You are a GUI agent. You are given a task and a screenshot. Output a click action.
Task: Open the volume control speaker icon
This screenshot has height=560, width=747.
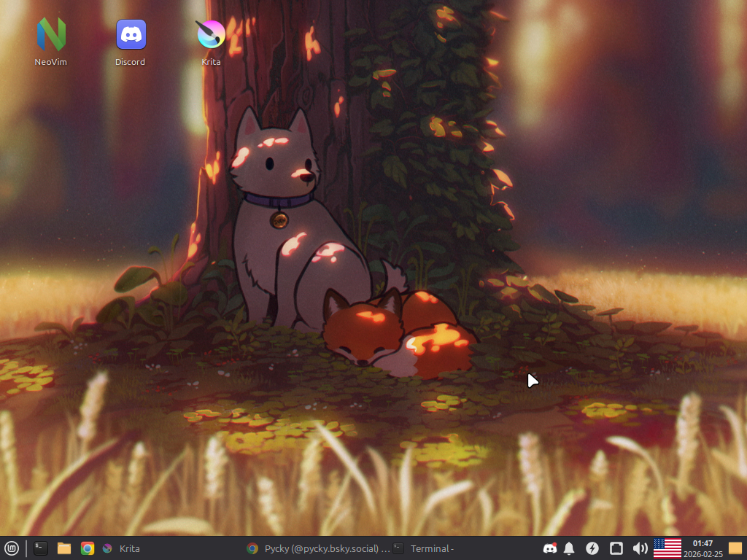click(640, 548)
